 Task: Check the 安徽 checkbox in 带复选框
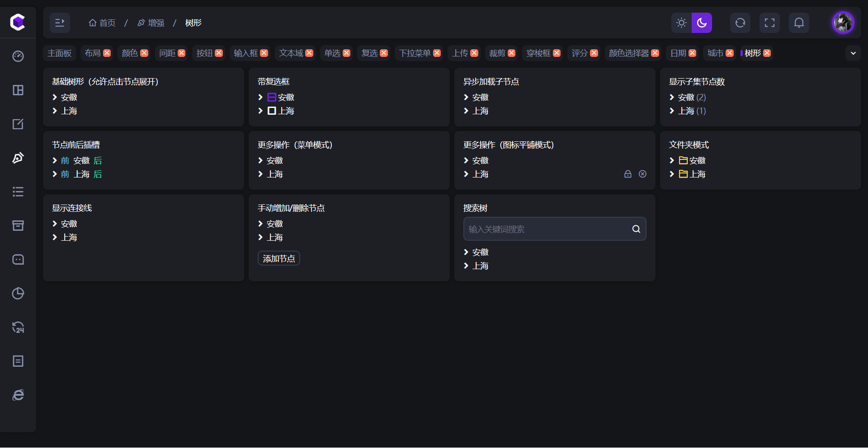272,97
